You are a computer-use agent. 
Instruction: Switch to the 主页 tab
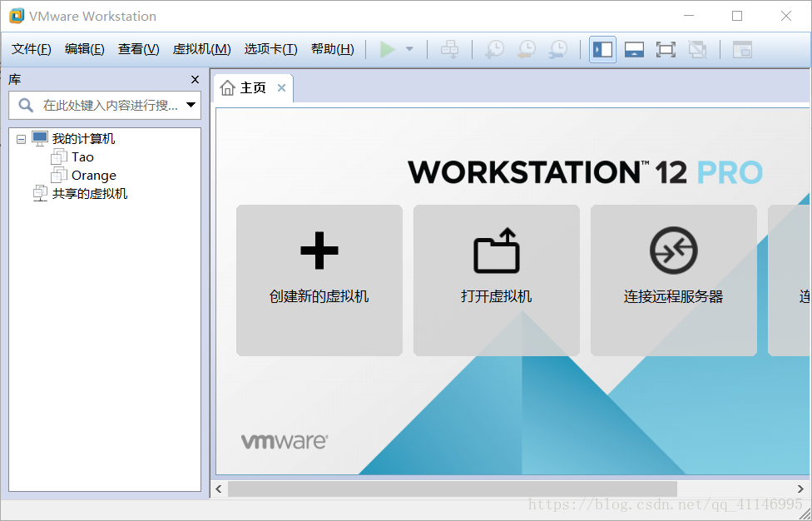point(253,88)
